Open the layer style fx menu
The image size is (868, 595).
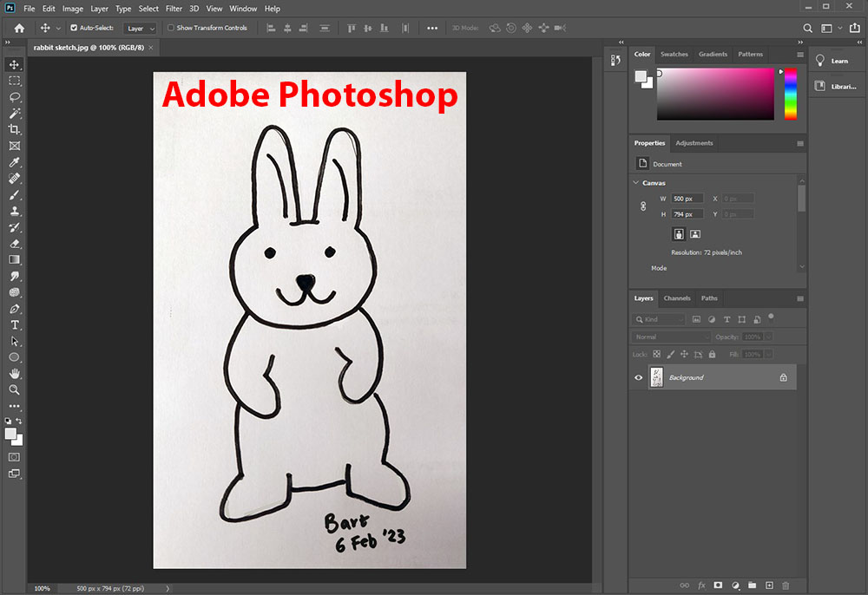click(701, 585)
